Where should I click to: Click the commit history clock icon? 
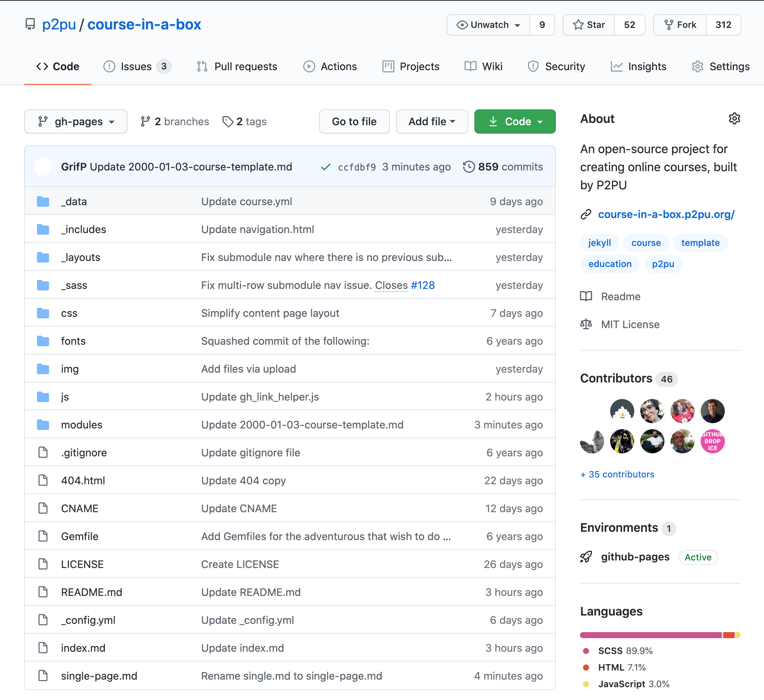[x=470, y=166]
